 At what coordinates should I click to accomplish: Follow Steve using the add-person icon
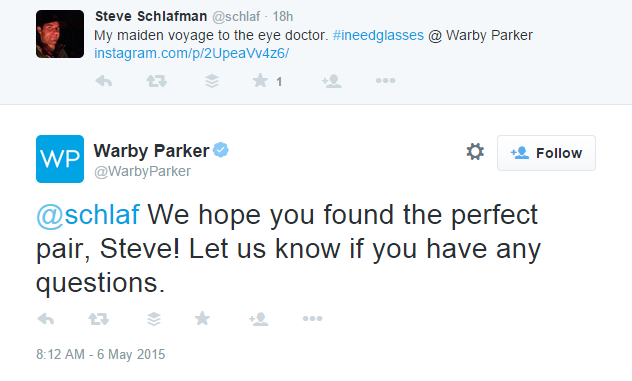[x=332, y=81]
